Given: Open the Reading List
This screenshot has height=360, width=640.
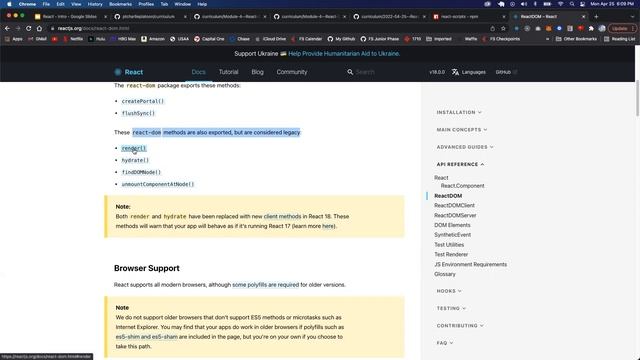Looking at the screenshot, I should [x=619, y=39].
